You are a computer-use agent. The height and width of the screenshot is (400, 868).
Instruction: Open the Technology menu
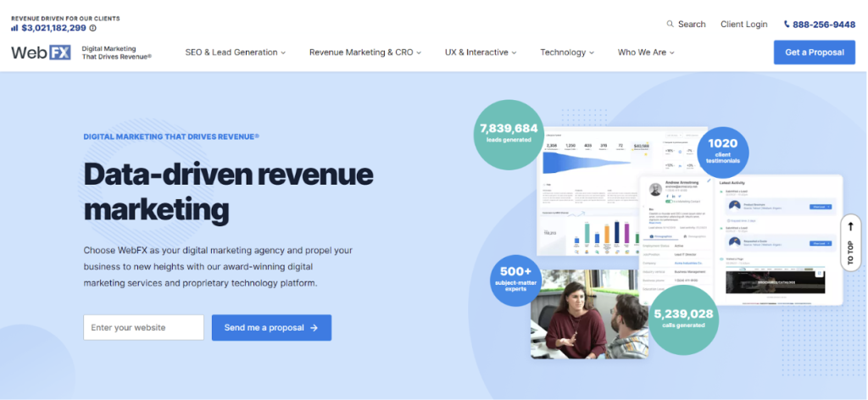click(x=567, y=53)
